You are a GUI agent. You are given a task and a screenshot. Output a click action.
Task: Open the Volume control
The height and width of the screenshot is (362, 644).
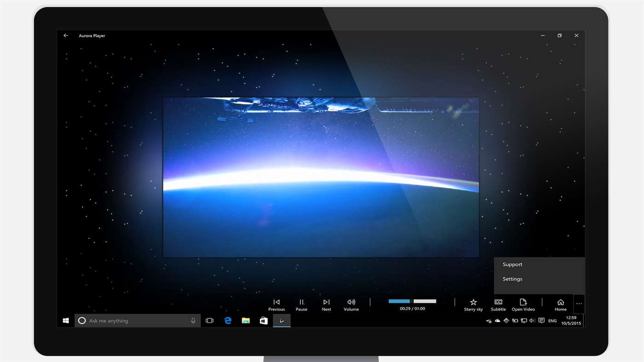point(351,305)
